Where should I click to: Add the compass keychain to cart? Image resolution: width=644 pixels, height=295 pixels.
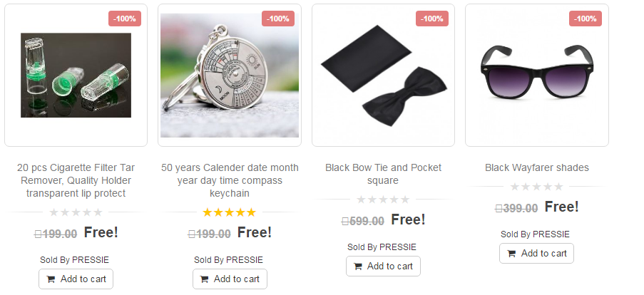pyautogui.click(x=230, y=279)
